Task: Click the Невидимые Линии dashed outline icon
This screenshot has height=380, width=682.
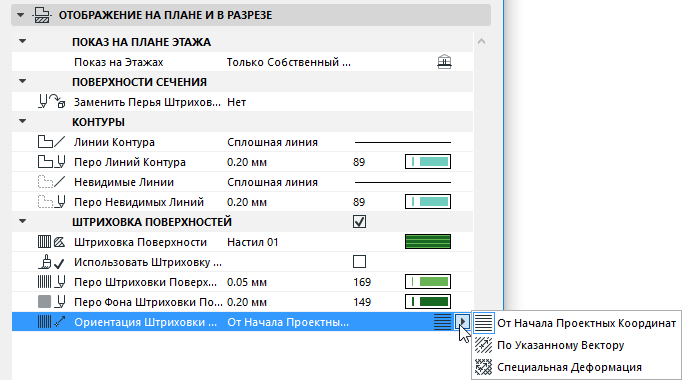Action: point(51,182)
